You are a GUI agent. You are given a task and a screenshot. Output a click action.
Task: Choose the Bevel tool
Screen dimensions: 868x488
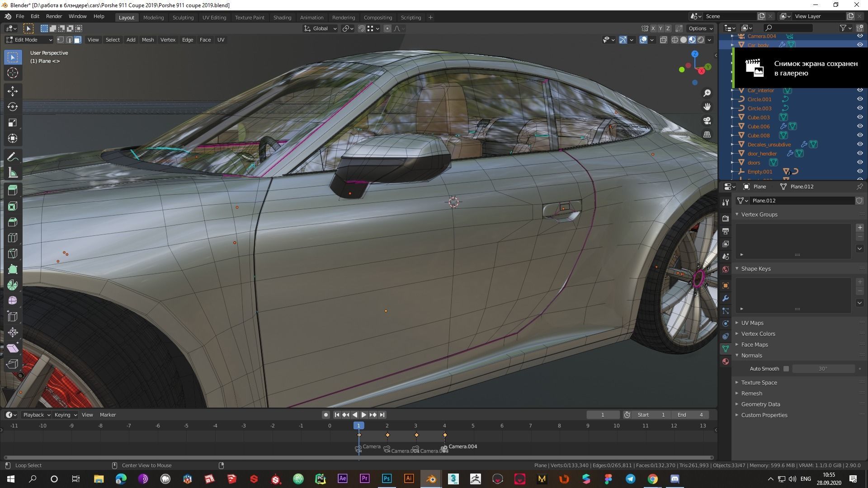[13, 222]
